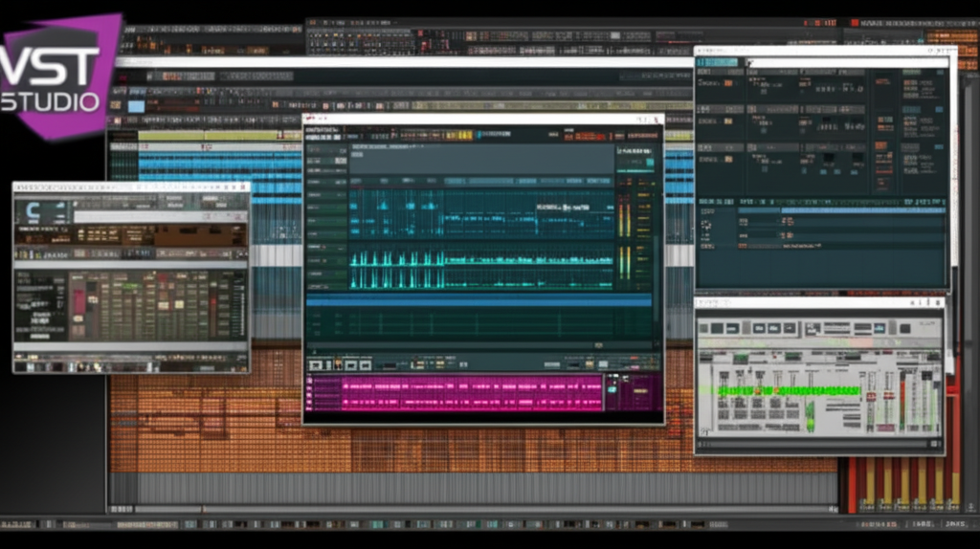Click the small cyan icon beside the magenta clip
Screen dimensions: 980x549
(x=612, y=389)
